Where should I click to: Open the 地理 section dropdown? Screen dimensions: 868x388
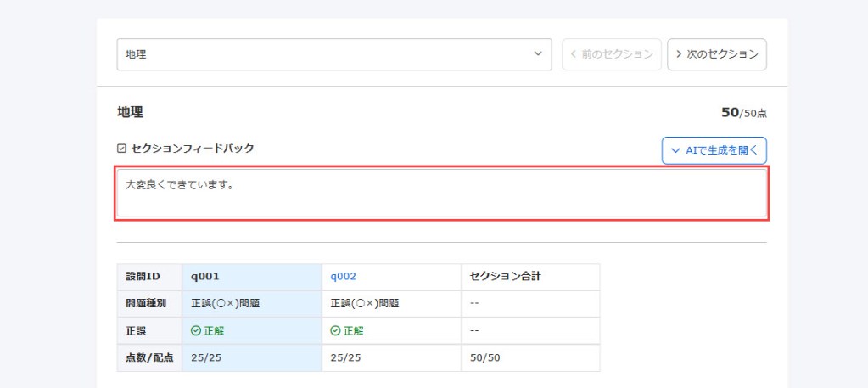(333, 54)
